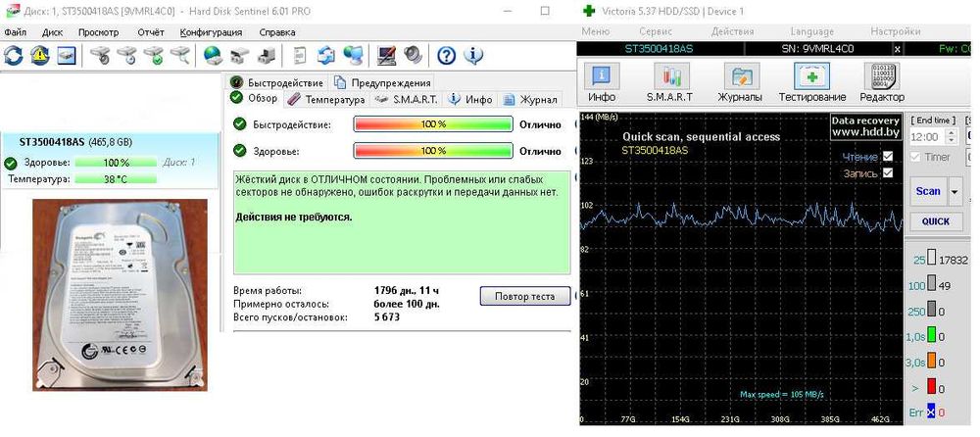Open Victoria's Настройки menu
Screen dimensions: 980x437
(895, 31)
